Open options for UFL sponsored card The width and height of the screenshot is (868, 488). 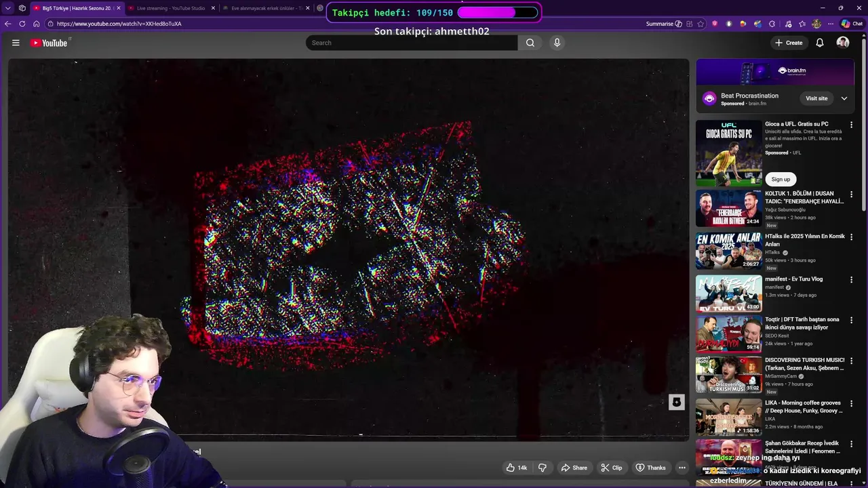pyautogui.click(x=852, y=125)
